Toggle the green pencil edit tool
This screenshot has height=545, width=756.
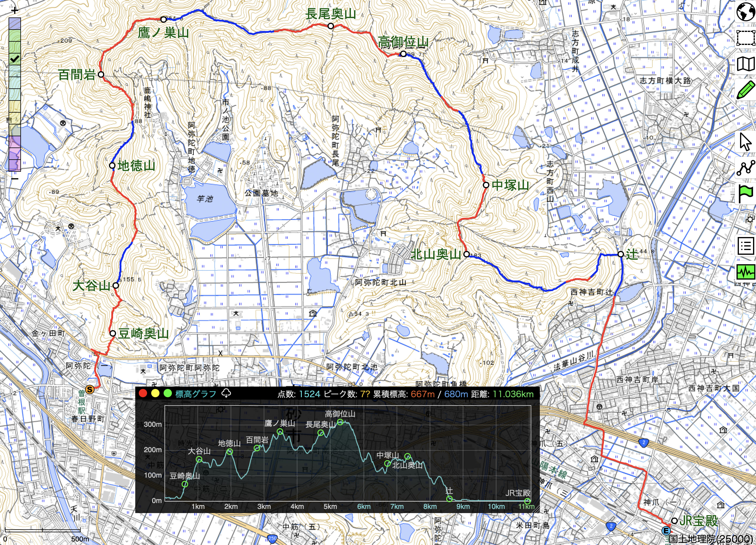745,90
